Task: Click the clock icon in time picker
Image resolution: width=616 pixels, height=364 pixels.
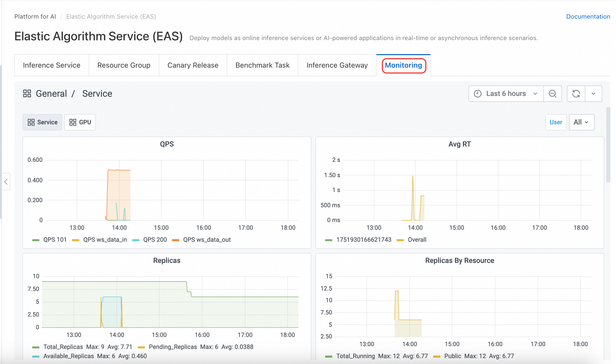Action: pos(477,94)
